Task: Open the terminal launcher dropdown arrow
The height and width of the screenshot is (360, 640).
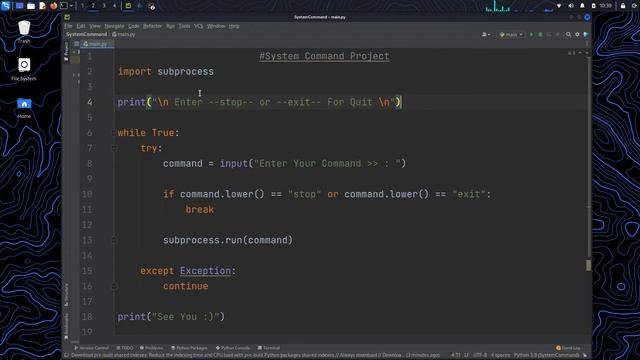Action: 71,6
